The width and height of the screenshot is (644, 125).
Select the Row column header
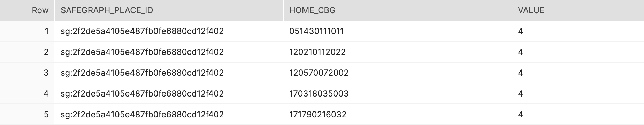click(x=27, y=10)
